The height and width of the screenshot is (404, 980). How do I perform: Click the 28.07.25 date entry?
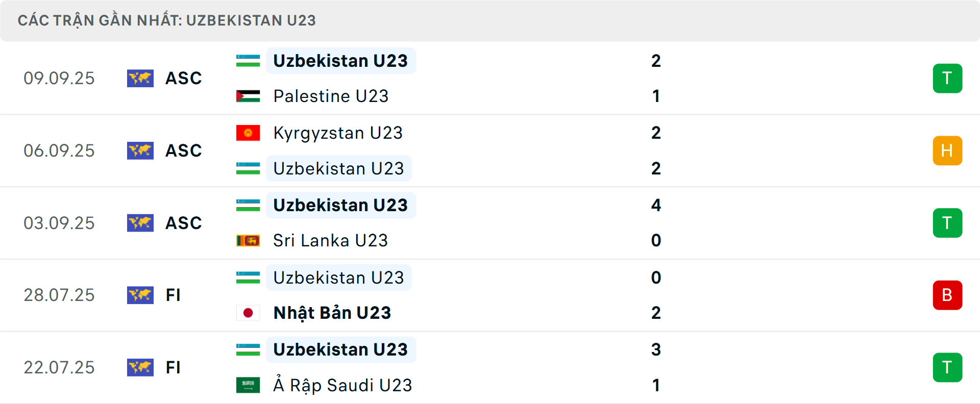[x=59, y=295]
